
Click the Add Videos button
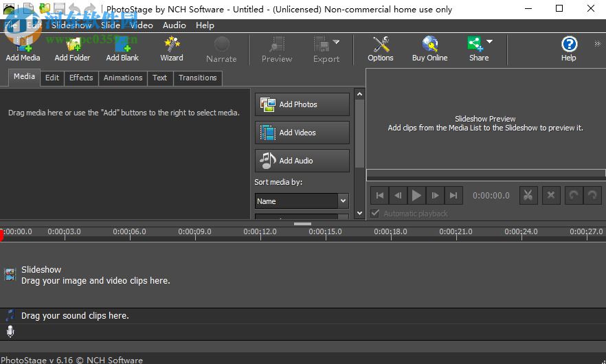[x=302, y=133]
